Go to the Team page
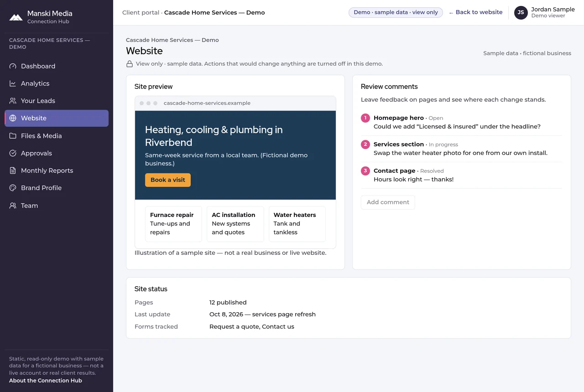584x392 pixels. (x=57, y=206)
